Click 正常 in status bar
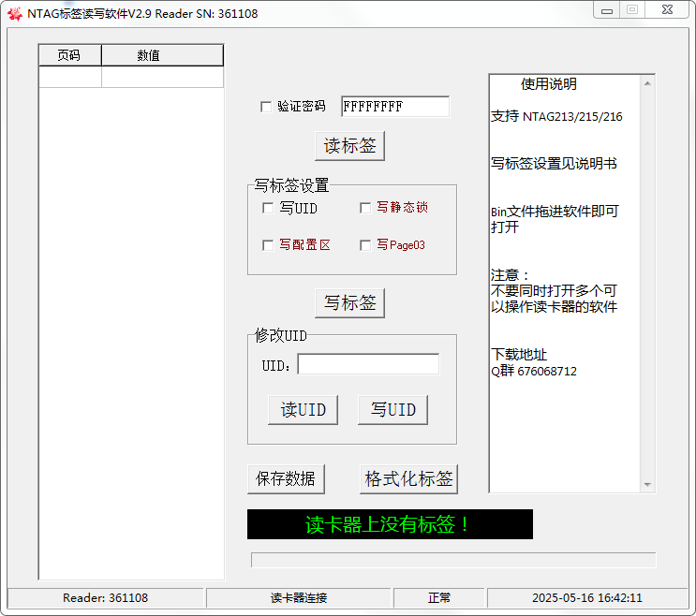 click(439, 598)
